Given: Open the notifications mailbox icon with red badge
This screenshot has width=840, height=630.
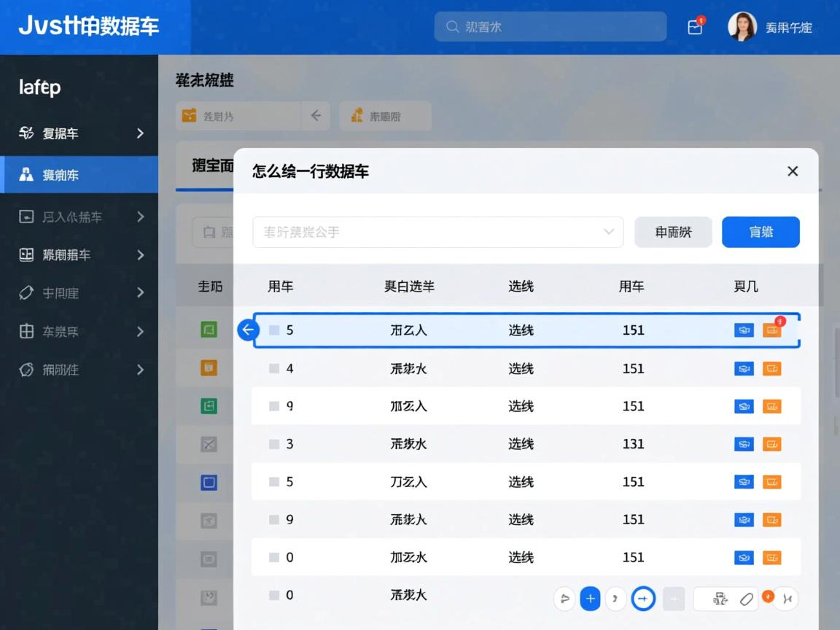Looking at the screenshot, I should point(694,26).
